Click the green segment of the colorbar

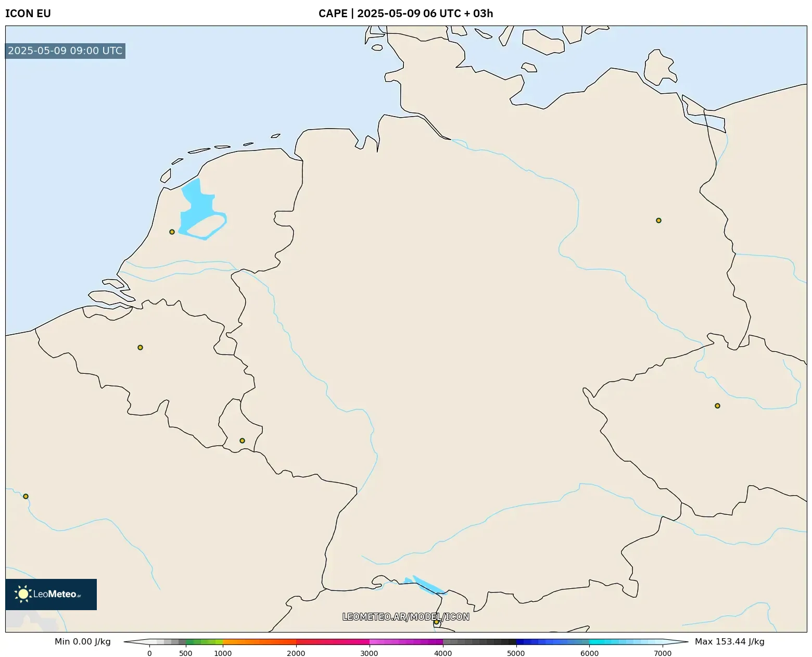[204, 642]
